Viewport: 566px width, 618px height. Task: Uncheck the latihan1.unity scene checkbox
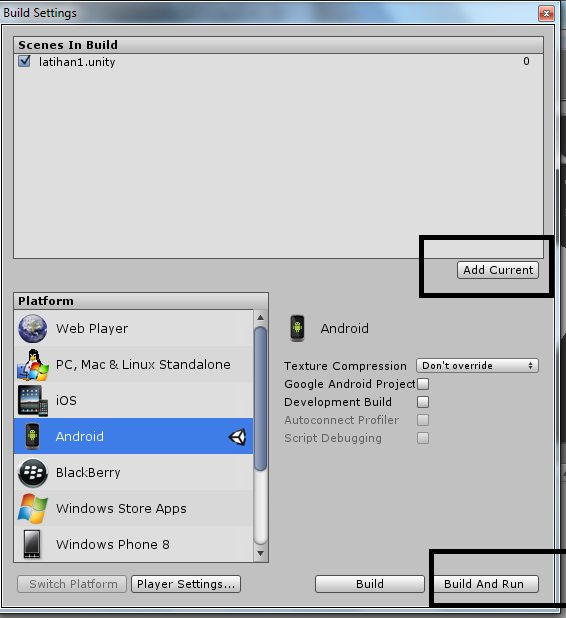(24, 61)
